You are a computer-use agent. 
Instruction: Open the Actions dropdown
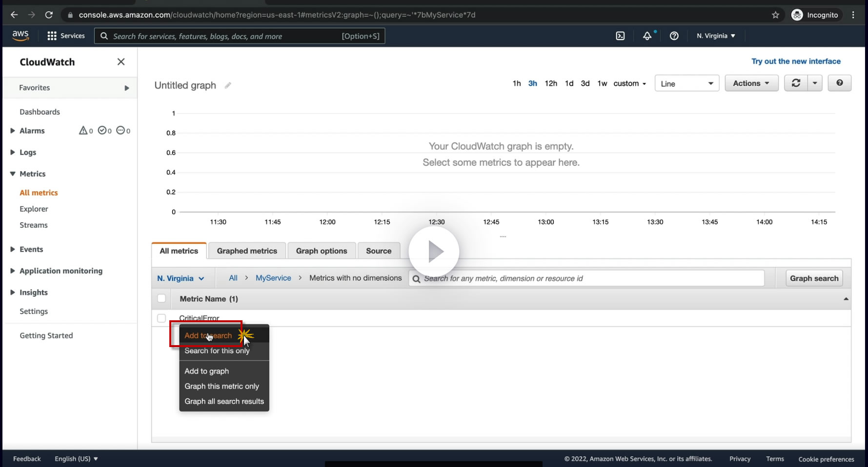pos(751,83)
